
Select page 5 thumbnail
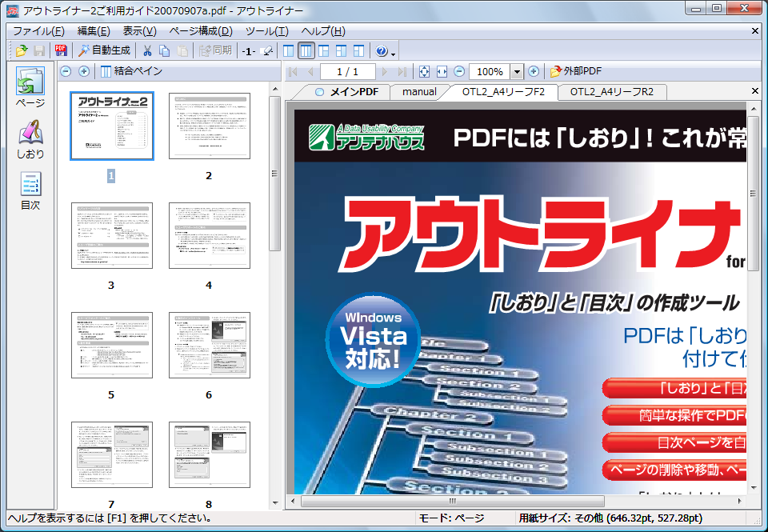click(112, 346)
